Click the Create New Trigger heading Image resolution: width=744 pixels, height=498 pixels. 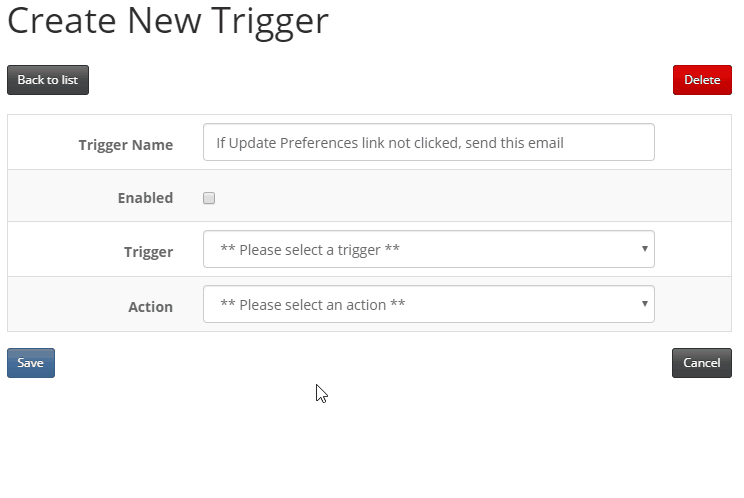168,21
